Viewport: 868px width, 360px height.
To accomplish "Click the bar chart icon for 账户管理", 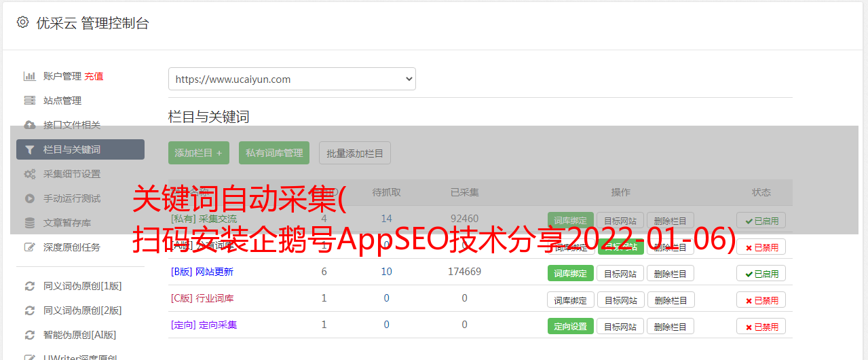I will click(x=29, y=76).
